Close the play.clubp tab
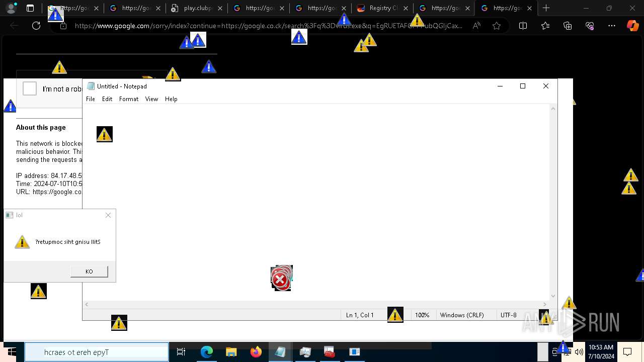This screenshot has height=362, width=644. [220, 8]
